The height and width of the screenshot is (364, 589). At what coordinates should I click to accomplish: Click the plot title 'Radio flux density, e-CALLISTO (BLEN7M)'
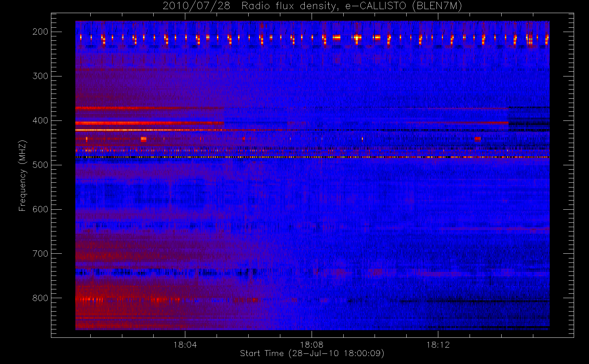(x=352, y=6)
